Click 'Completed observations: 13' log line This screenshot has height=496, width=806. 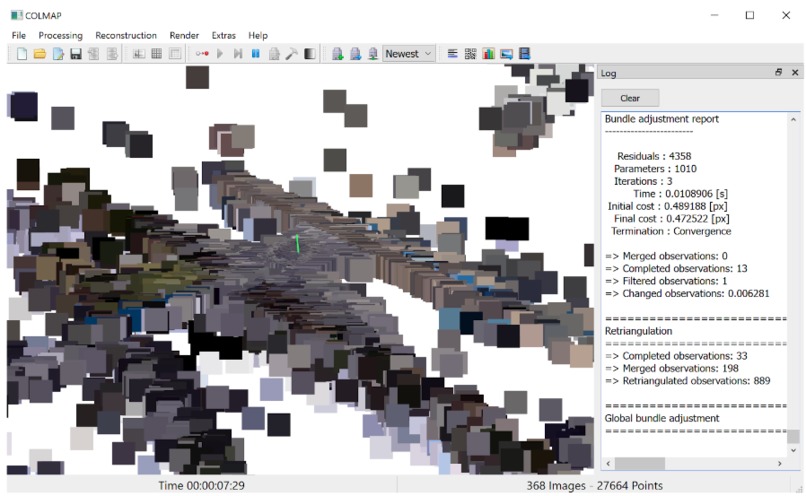tap(676, 268)
